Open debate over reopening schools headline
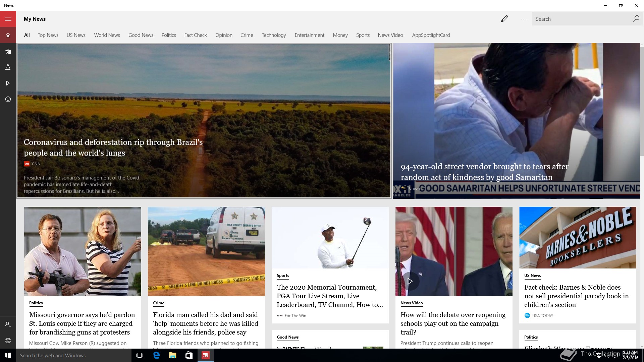644x362 pixels. coord(453,323)
